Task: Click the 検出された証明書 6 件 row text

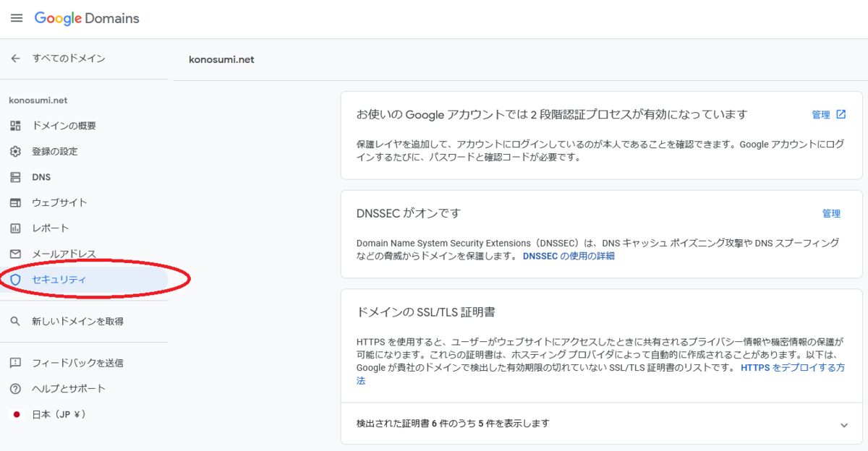Action: click(x=453, y=424)
